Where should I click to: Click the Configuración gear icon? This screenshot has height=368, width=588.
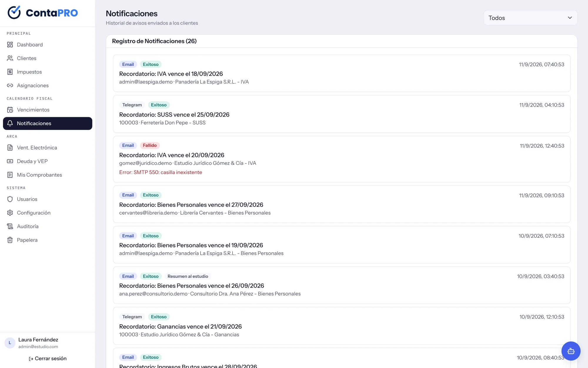point(10,213)
